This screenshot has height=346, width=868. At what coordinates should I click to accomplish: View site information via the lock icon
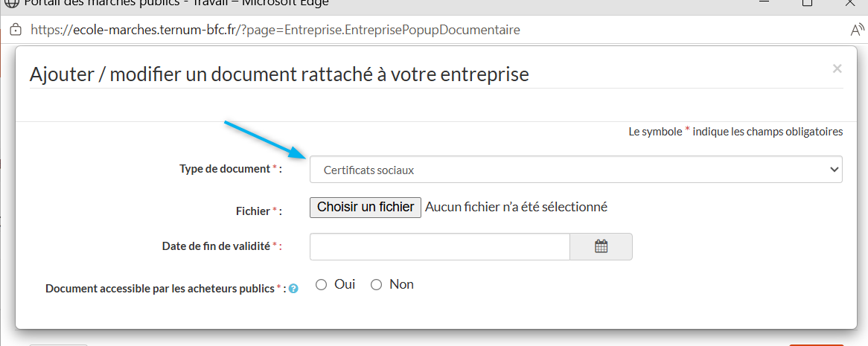pos(16,29)
